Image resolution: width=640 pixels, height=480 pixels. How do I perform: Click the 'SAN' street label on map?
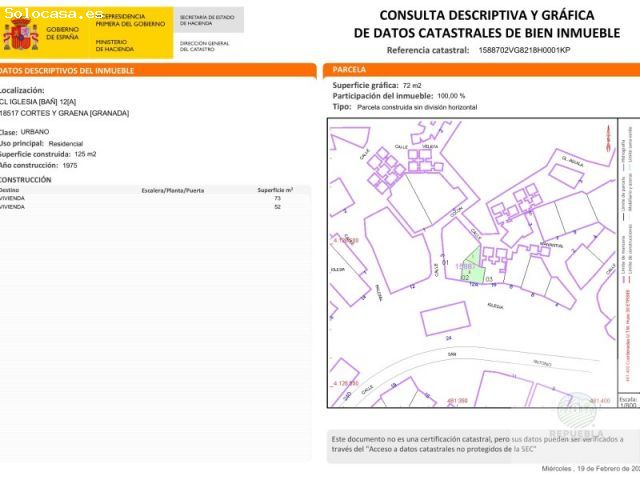pyautogui.click(x=452, y=354)
